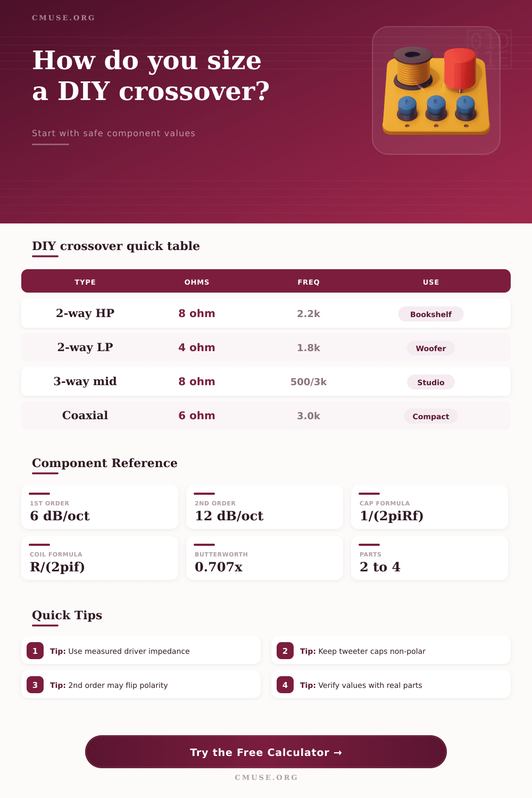Image resolution: width=532 pixels, height=798 pixels.
Task: Select the Studio use tag
Action: coord(430,382)
